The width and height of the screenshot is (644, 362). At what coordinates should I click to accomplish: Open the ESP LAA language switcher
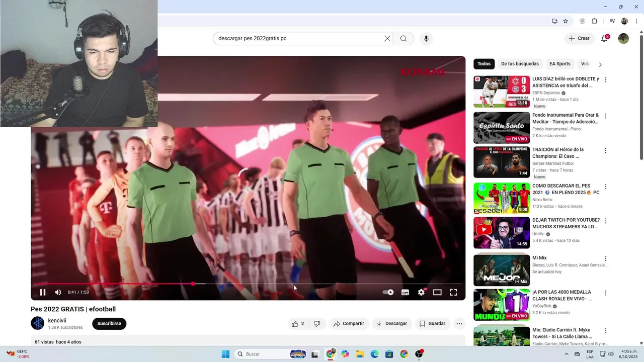coord(590,354)
